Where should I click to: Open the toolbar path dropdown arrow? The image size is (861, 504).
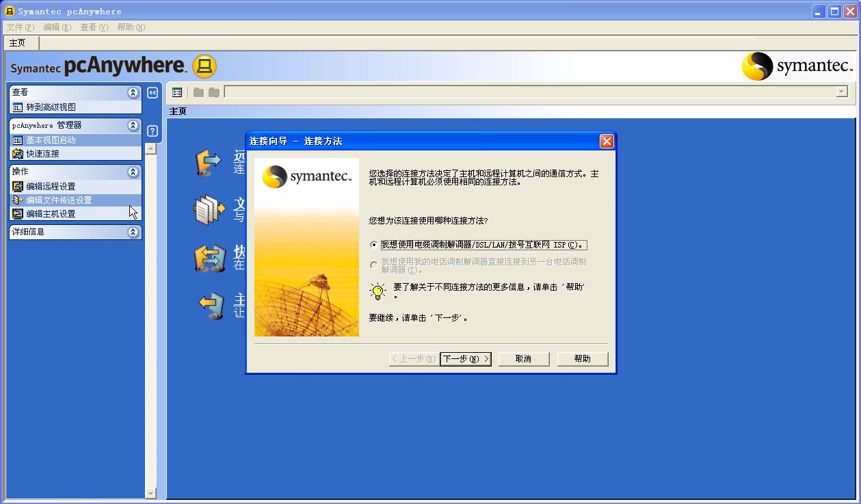point(842,92)
